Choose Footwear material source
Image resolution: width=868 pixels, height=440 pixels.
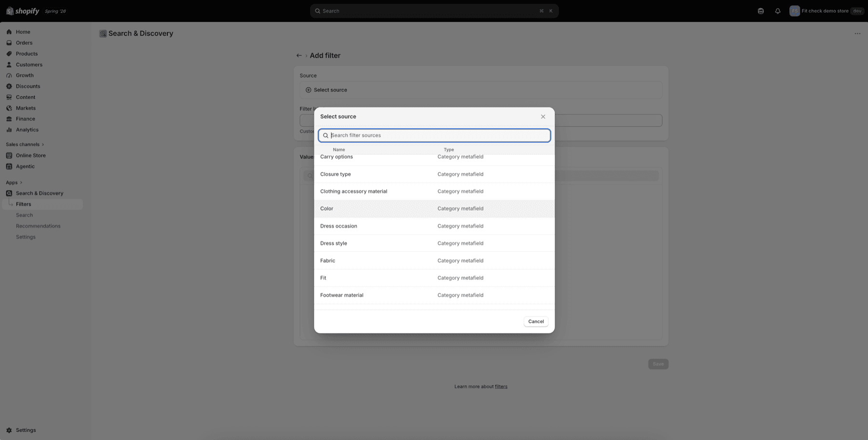point(434,295)
